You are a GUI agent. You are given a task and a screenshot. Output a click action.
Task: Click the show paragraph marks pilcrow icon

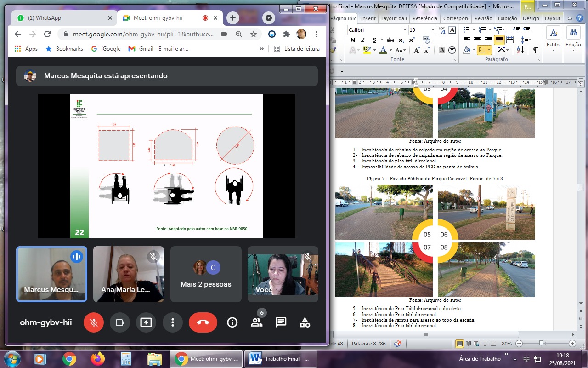[x=535, y=50]
